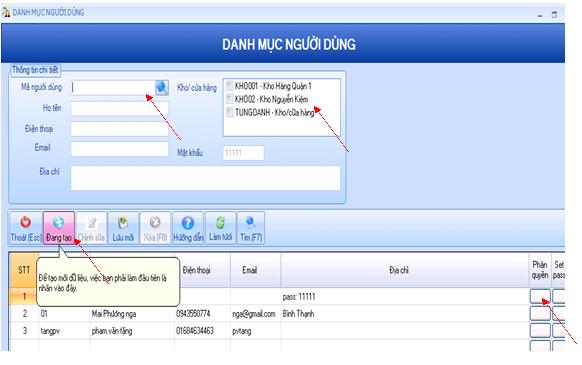582x365 pixels.
Task: Select row number 3 in the STT column
Action: click(24, 331)
